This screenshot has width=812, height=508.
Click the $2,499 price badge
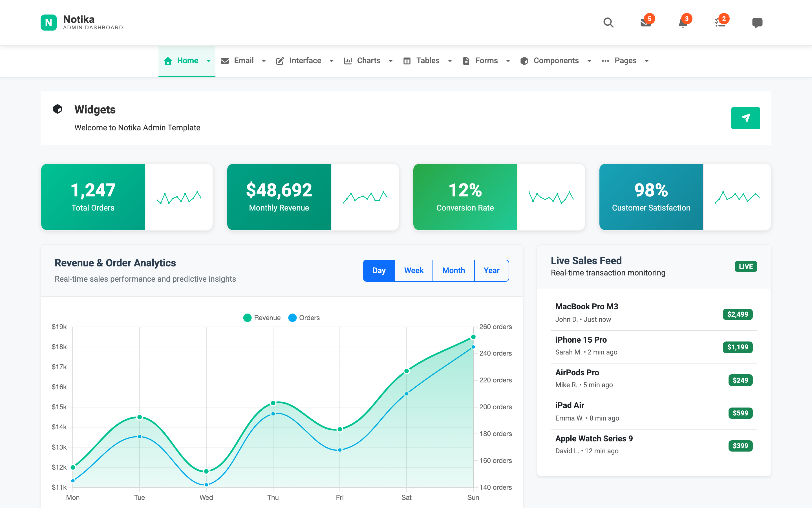[738, 314]
